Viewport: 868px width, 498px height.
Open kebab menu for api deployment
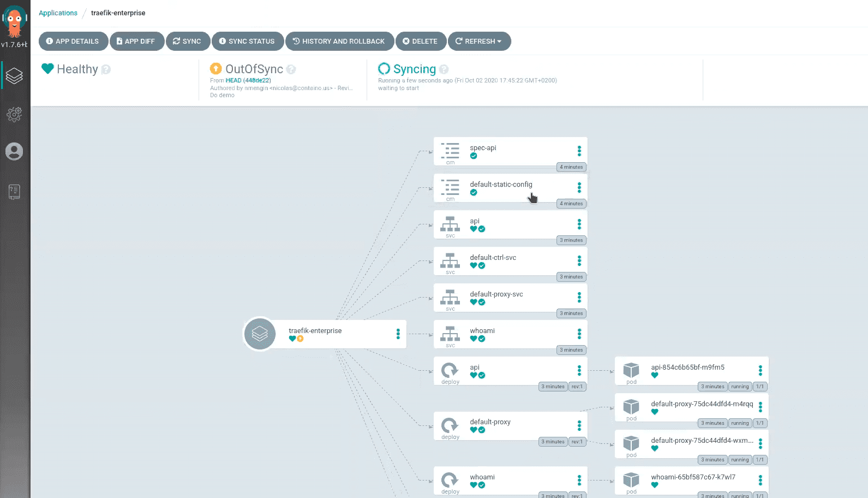coord(579,370)
